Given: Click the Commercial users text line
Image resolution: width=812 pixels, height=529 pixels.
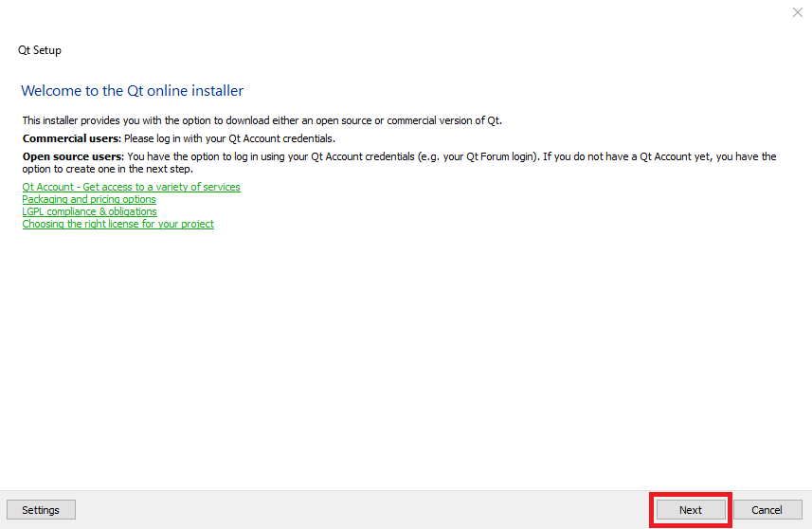Looking at the screenshot, I should 179,138.
